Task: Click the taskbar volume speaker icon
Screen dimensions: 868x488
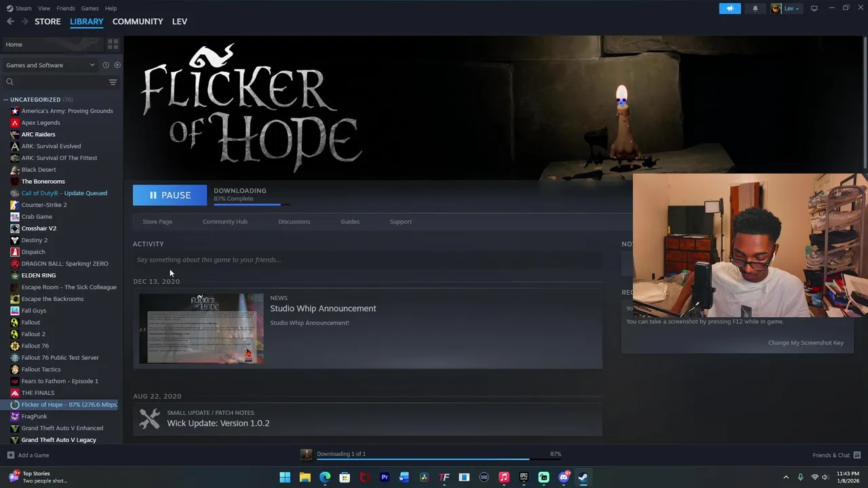Action: 825,477
